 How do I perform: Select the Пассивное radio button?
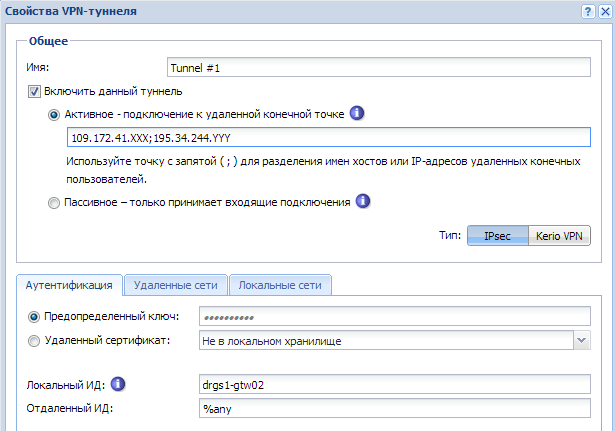pos(54,202)
